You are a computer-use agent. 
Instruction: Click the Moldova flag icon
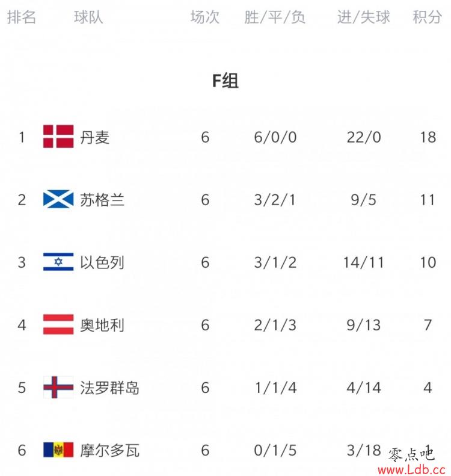pyautogui.click(x=58, y=450)
